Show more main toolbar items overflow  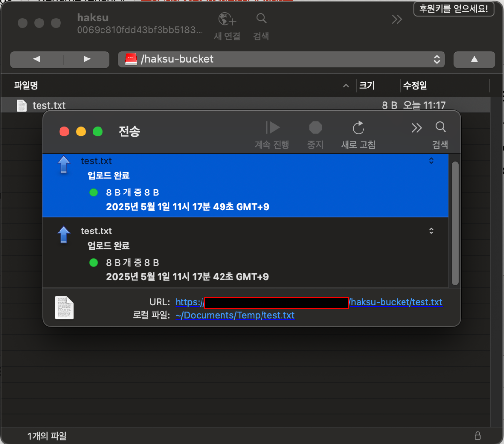(x=397, y=19)
